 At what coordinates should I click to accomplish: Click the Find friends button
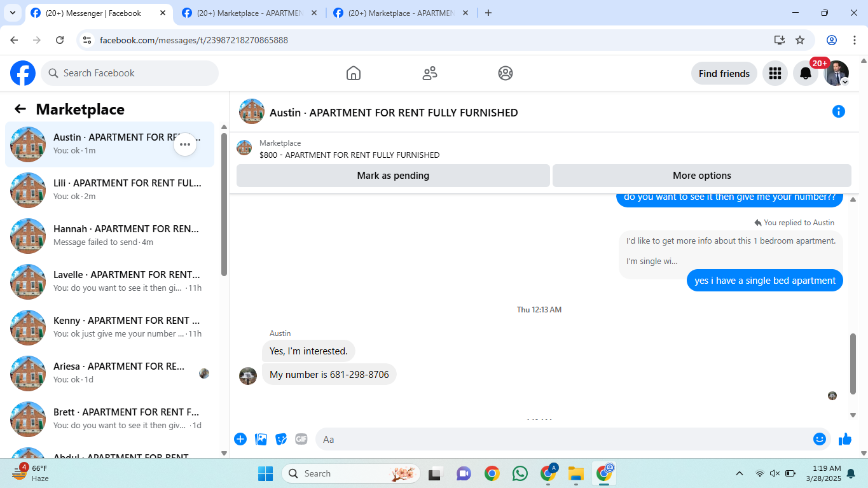724,73
